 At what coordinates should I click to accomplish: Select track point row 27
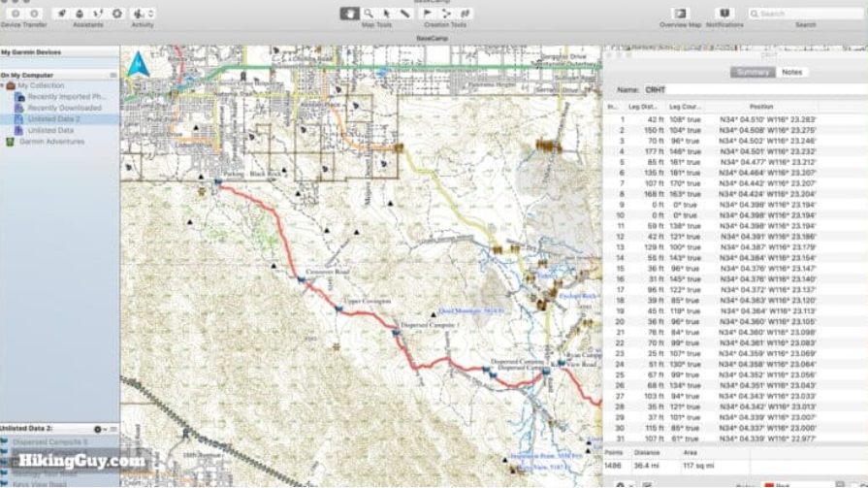(x=735, y=396)
